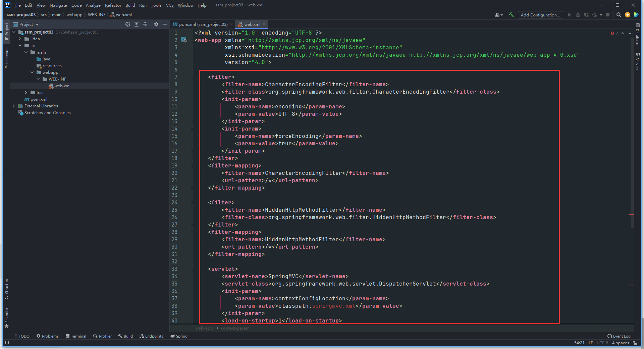Click the Expand All icon in Project panel
Image resolution: width=644 pixels, height=349 pixels.
click(x=137, y=24)
